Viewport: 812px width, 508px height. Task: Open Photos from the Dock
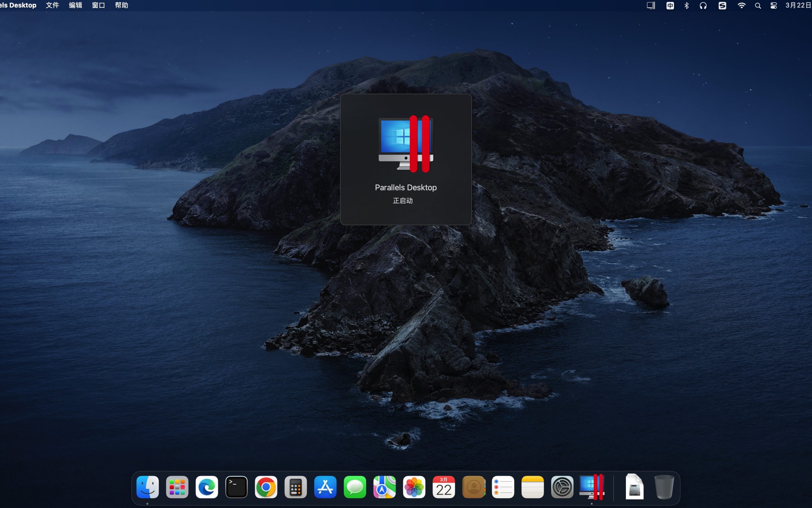414,487
